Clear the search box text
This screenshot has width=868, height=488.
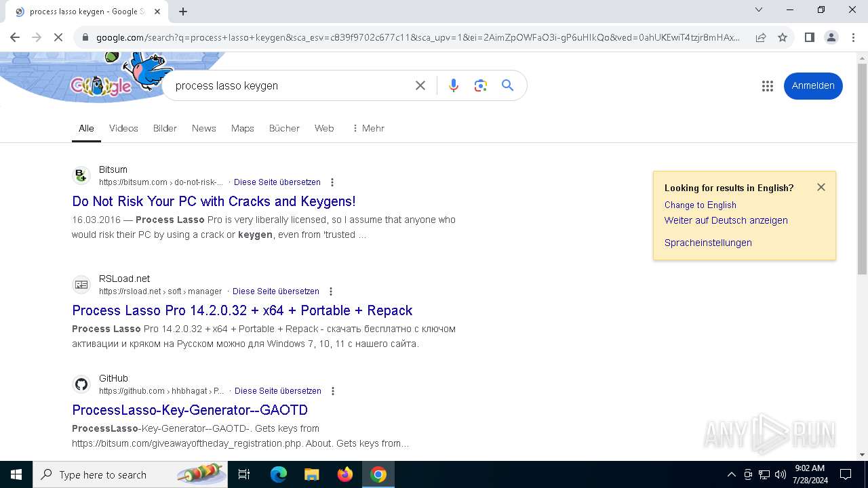(420, 85)
